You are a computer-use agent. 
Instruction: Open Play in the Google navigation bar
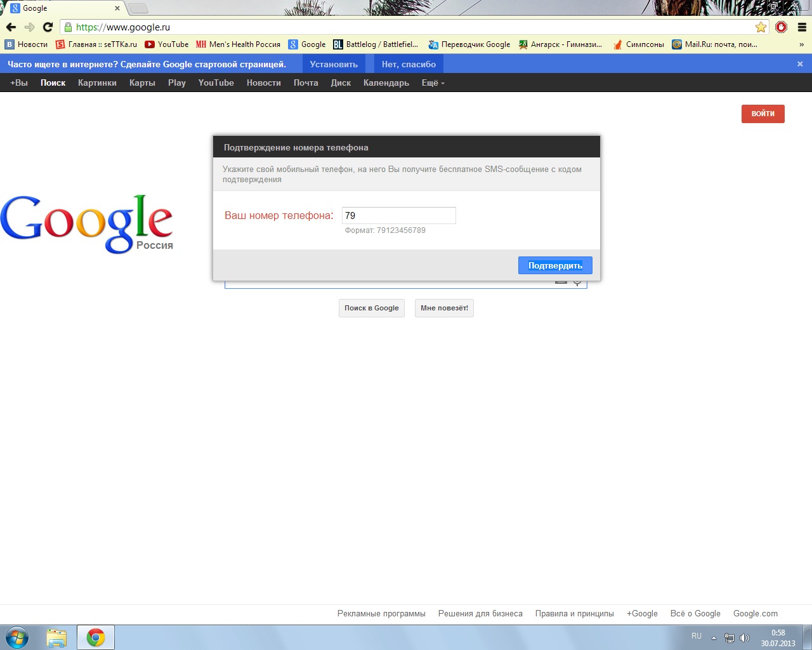tap(177, 83)
